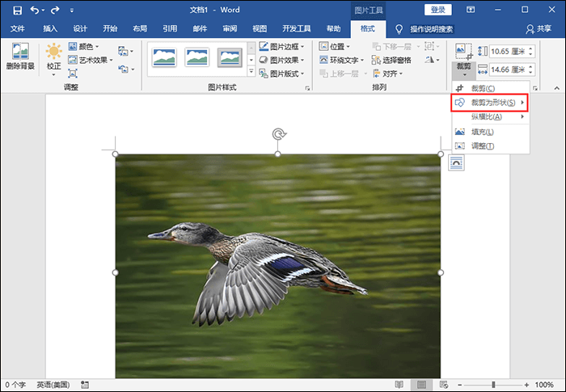Click the 操作说明搜索 tell me search box

pyautogui.click(x=431, y=29)
